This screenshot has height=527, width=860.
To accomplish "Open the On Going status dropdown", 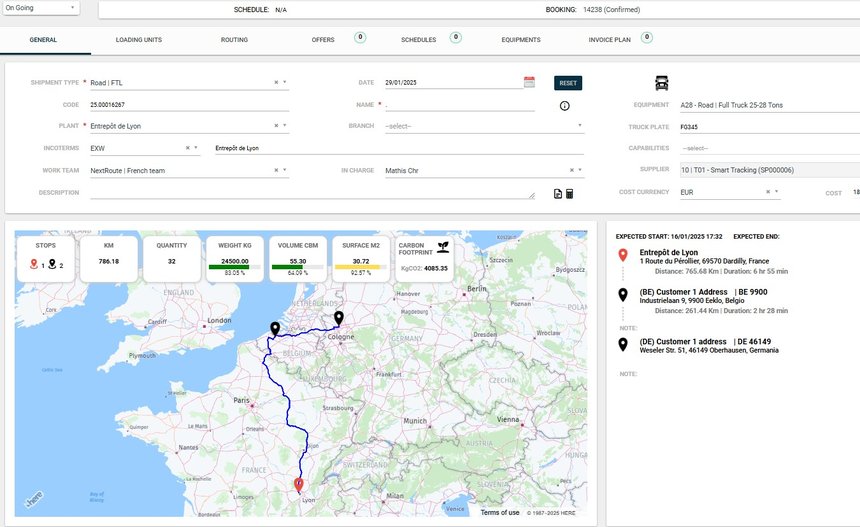I will tap(41, 8).
